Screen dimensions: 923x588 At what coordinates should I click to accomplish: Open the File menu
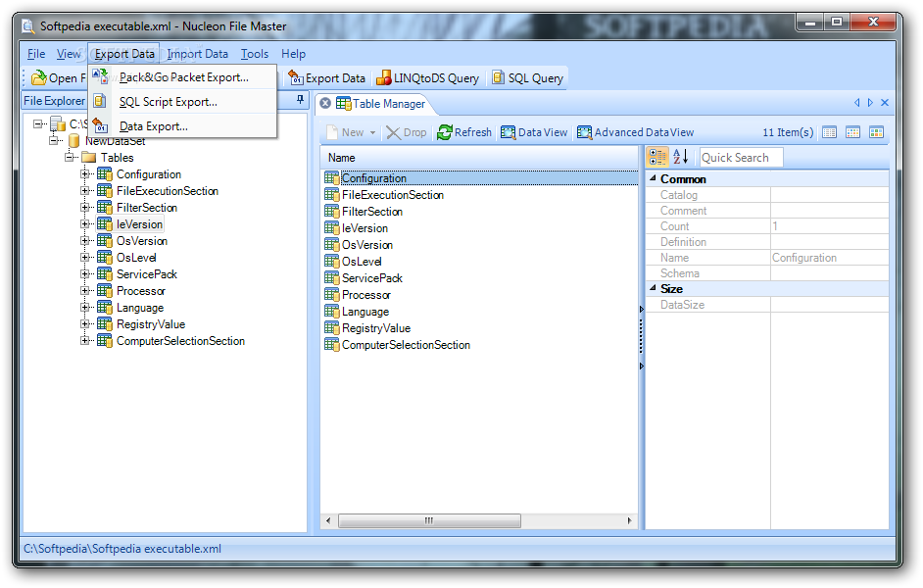coord(36,54)
